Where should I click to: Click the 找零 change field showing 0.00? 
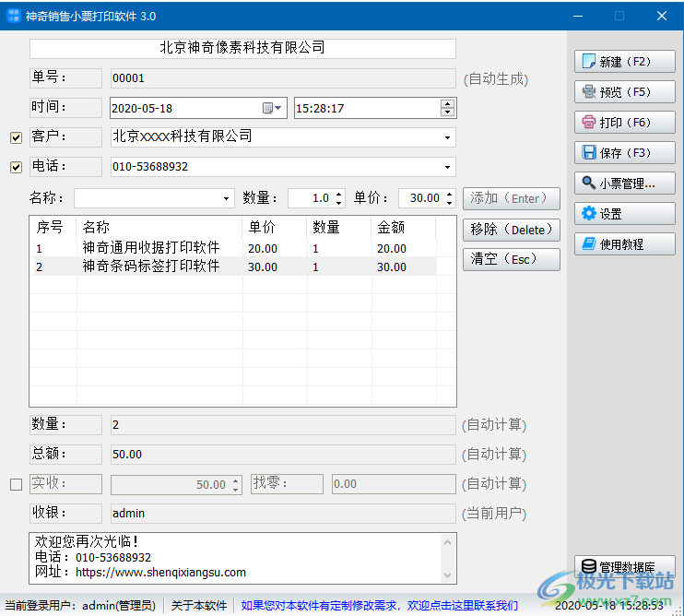394,484
